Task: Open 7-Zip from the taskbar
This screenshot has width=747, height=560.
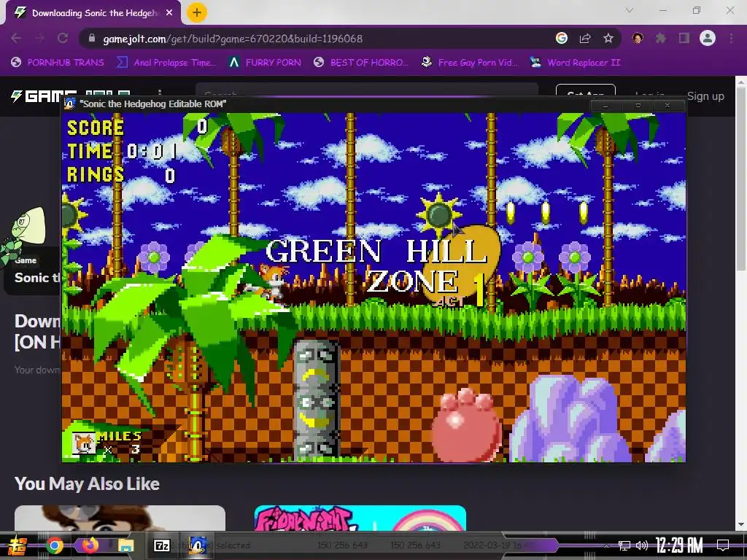Action: (x=161, y=545)
